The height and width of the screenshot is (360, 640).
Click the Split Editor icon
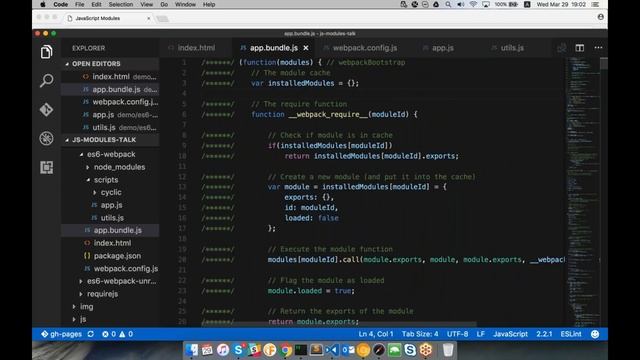[580, 48]
